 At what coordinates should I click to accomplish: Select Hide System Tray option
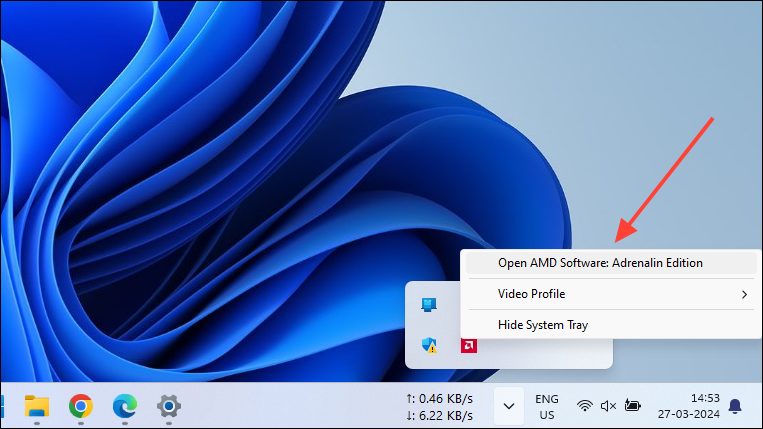pyautogui.click(x=611, y=325)
